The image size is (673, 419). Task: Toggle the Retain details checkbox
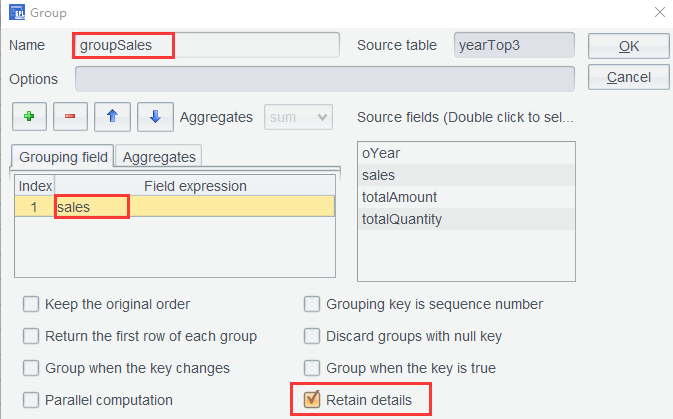coord(312,400)
